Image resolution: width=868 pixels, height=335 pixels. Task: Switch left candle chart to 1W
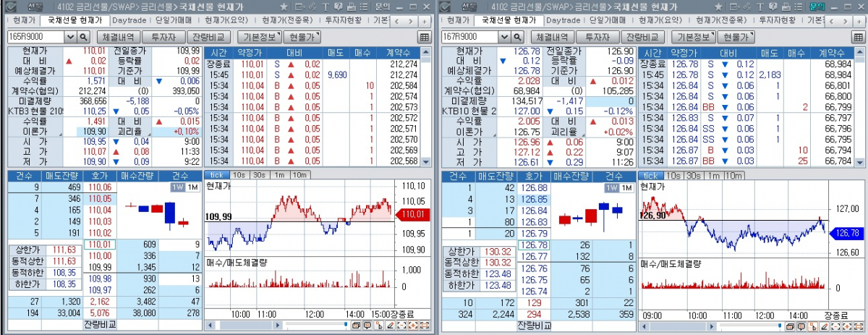point(176,187)
